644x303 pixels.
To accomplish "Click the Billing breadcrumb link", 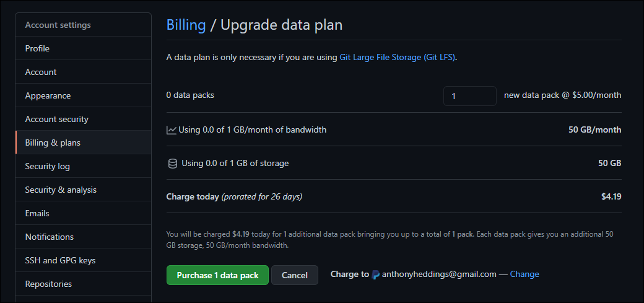I will pyautogui.click(x=186, y=25).
